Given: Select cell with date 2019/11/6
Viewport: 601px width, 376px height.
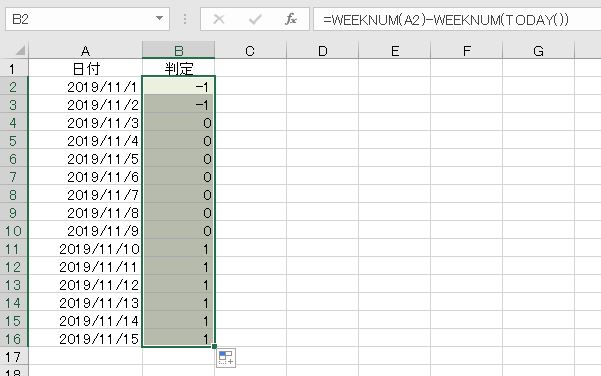Looking at the screenshot, I should coord(85,176).
